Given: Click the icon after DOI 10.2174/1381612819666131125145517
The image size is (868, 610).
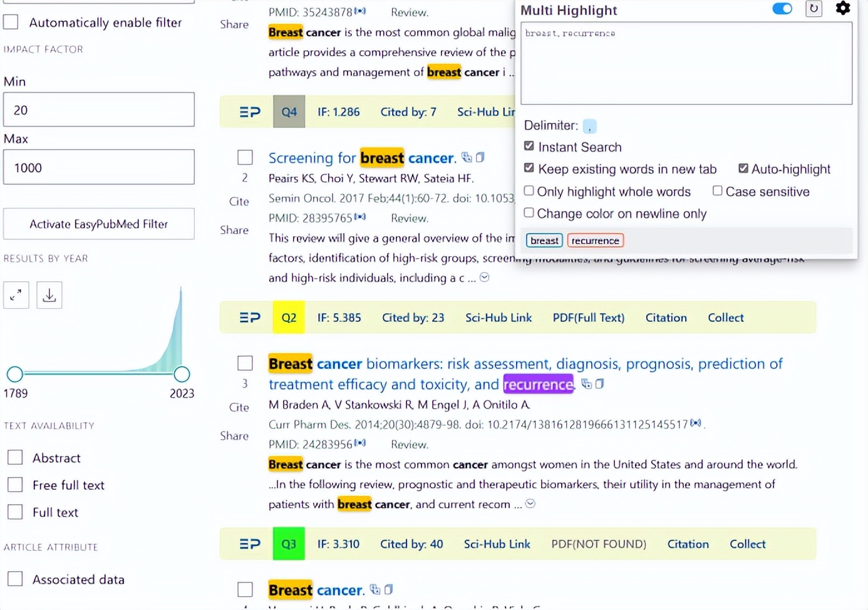Looking at the screenshot, I should click(696, 423).
